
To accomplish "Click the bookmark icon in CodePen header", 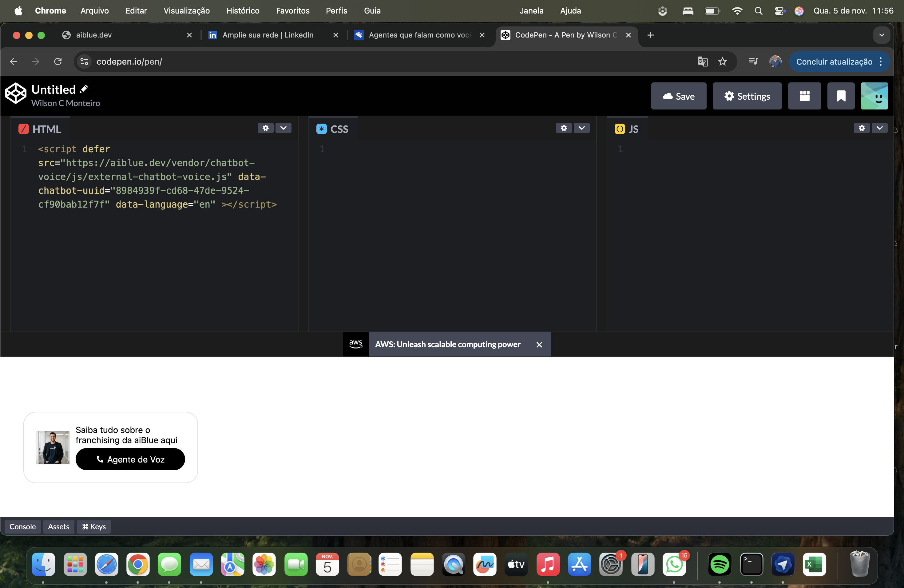I will [841, 96].
